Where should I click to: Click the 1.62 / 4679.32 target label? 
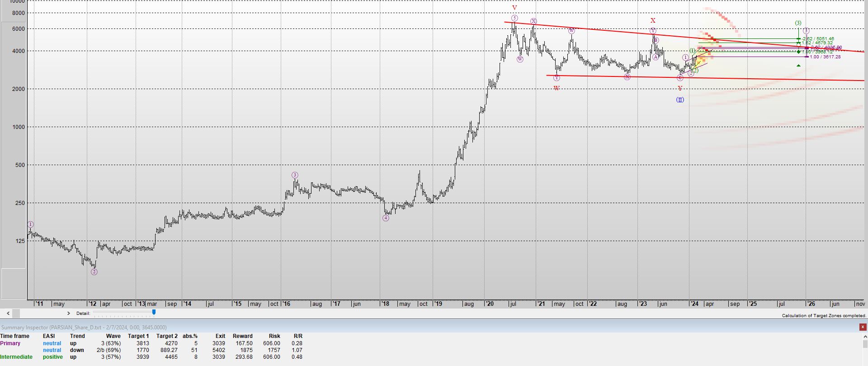click(817, 43)
